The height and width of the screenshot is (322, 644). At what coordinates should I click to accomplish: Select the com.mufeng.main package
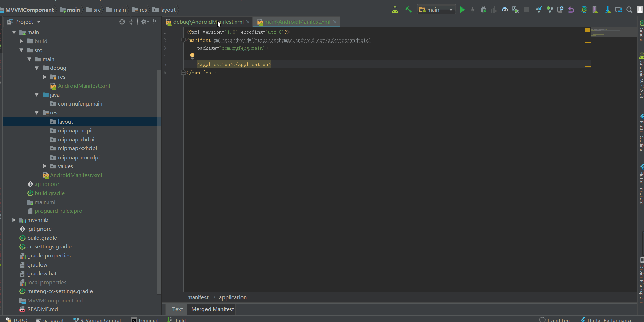[x=80, y=104]
